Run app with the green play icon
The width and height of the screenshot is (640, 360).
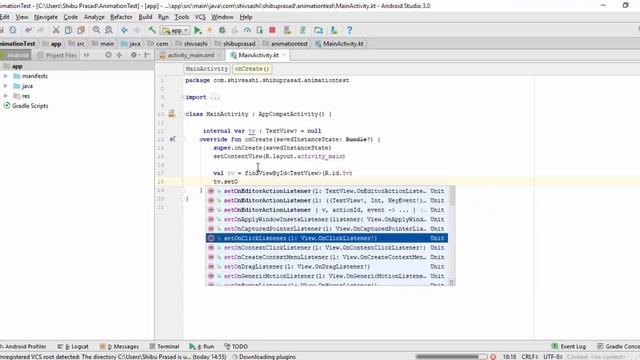[x=198, y=30]
